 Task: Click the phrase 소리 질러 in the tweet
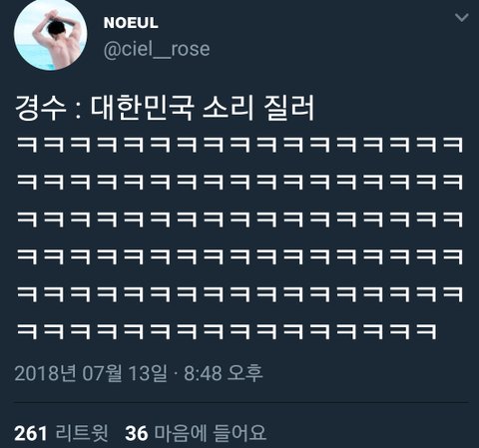(x=258, y=108)
